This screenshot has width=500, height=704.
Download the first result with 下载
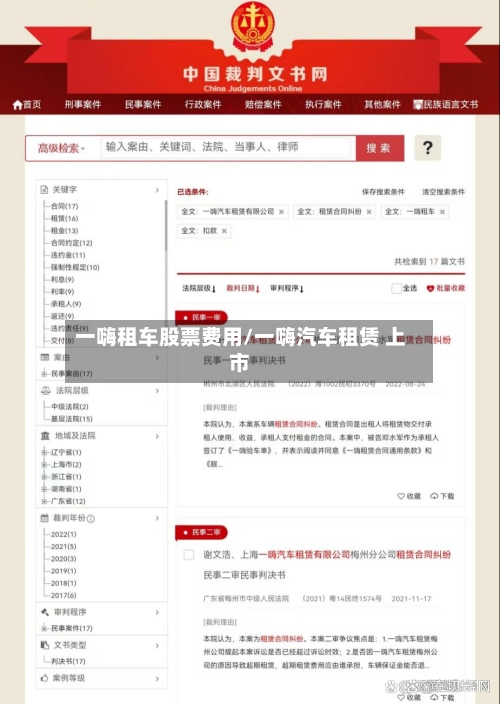[x=442, y=496]
